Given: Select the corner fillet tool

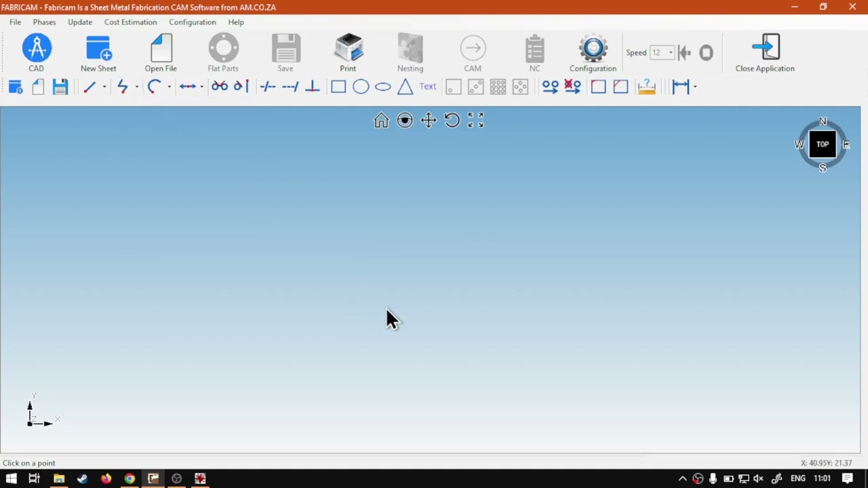Looking at the screenshot, I should coord(598,87).
